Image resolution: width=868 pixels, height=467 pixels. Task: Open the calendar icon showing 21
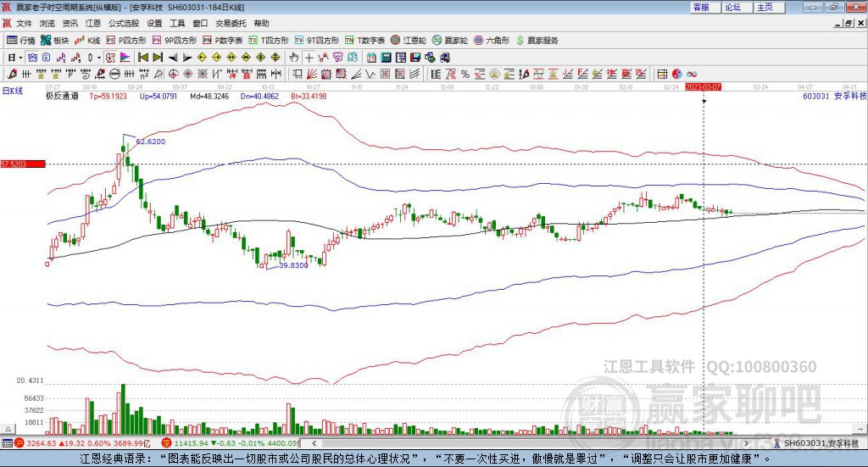371,58
